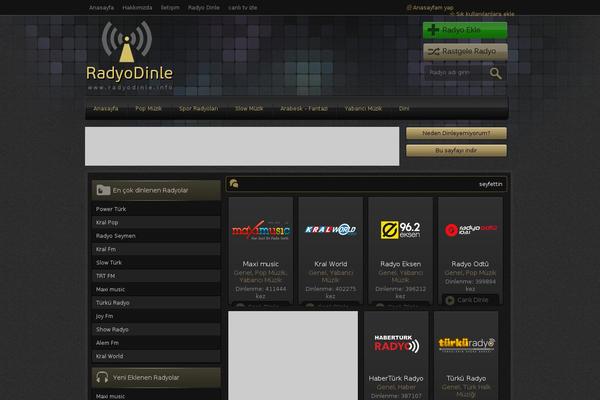600x400 pixels.
Task: Open Radyo Dinle in the top bar
Action: 204,8
